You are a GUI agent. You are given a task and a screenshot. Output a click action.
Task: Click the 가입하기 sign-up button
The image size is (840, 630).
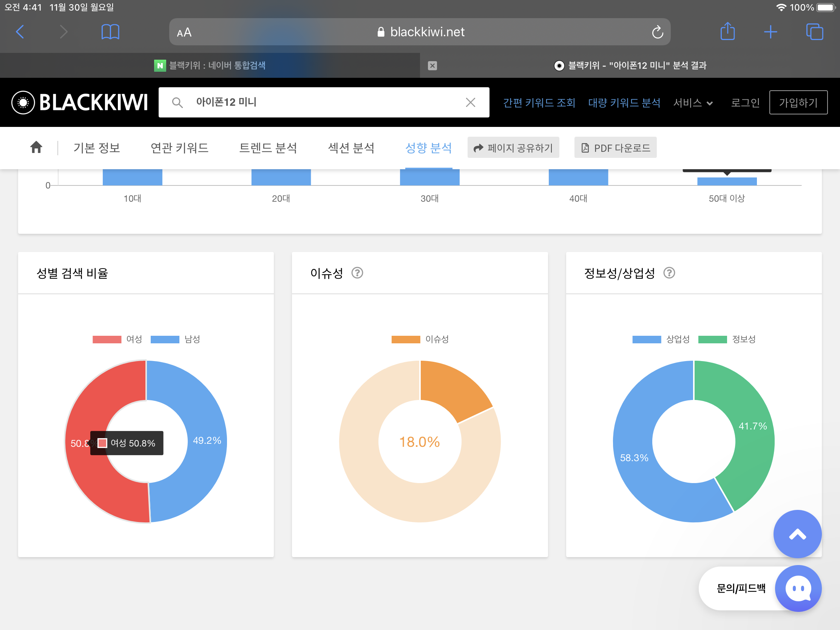(x=798, y=102)
